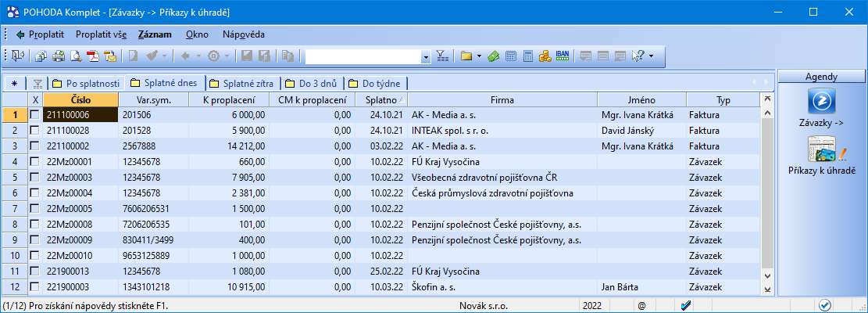Screen dimensions: 868x313
Task: Click the greyed brush tool icon
Action: [x=152, y=56]
